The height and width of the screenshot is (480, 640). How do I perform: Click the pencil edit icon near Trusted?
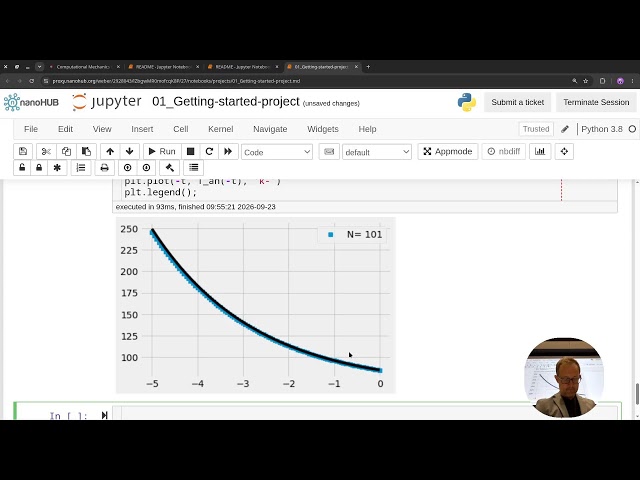(x=565, y=129)
